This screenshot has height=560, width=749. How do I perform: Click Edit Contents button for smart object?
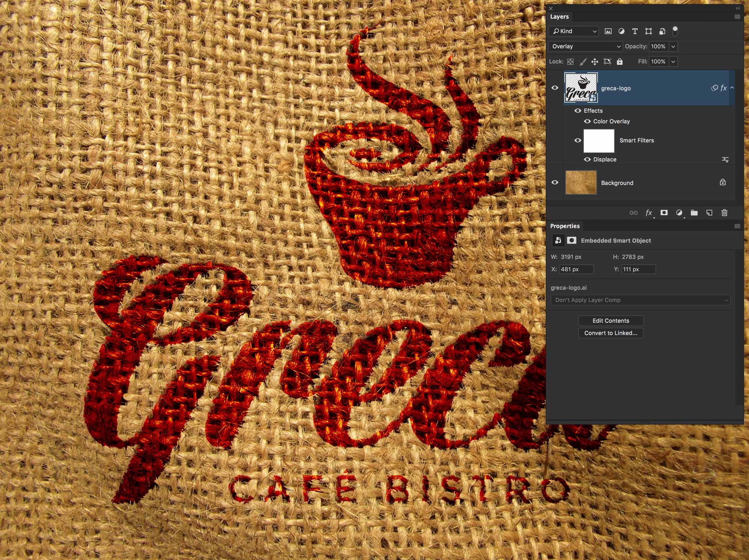point(611,320)
